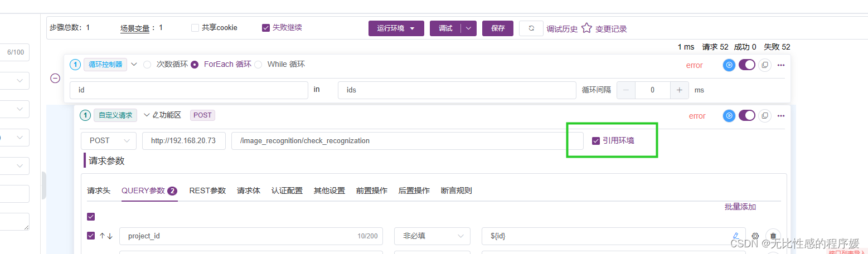Switch to the 前置操作 tab
The height and width of the screenshot is (254, 868).
click(x=372, y=190)
